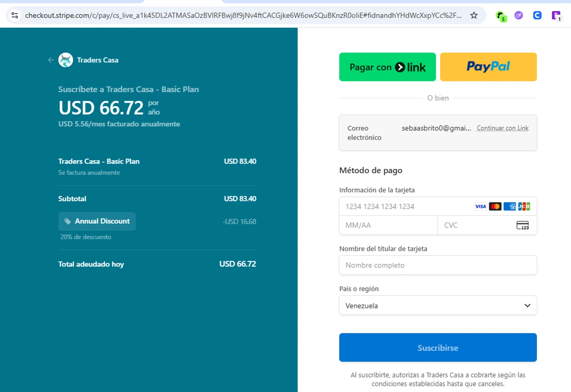571x392 pixels.
Task: Click 'USD 5.56/mes facturado anualmente' text
Action: pyautogui.click(x=119, y=124)
